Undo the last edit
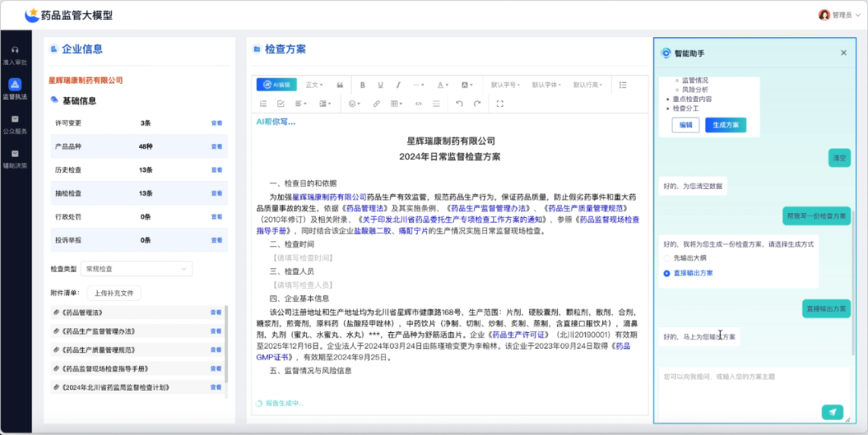868x435 pixels. point(459,104)
